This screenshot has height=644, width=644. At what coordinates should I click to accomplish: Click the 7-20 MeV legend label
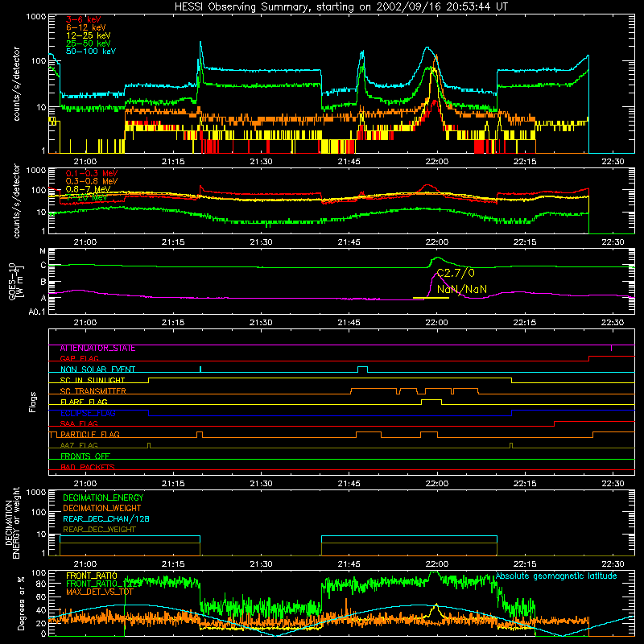87,197
